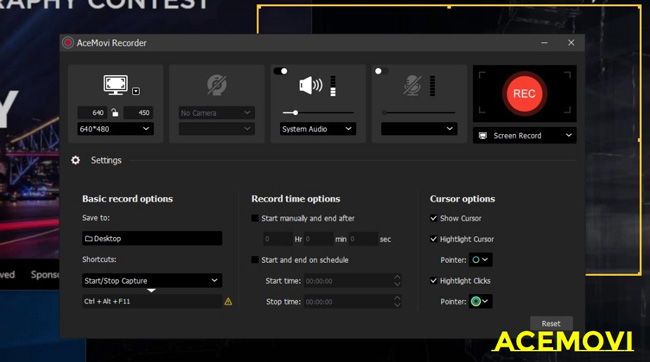Screen dimensions: 650x362
Task: Click the Hr duration input field
Action: pyautogui.click(x=278, y=239)
